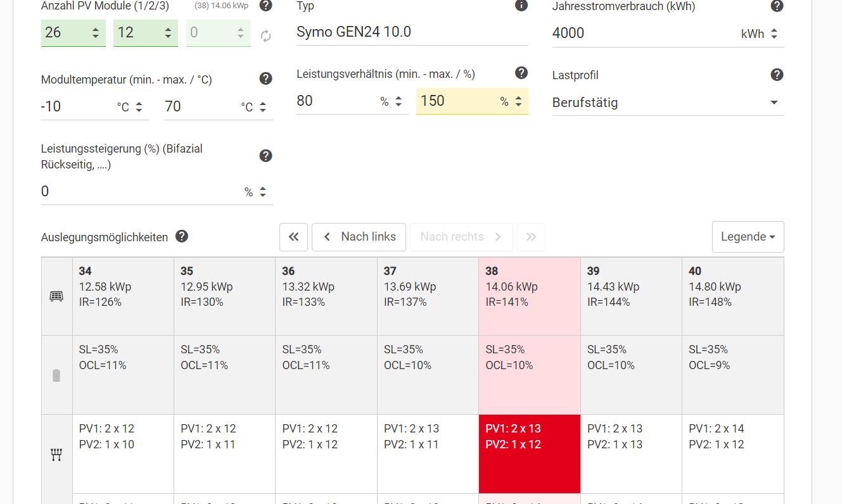842x504 pixels.
Task: Click the Nach links button
Action: [x=359, y=237]
